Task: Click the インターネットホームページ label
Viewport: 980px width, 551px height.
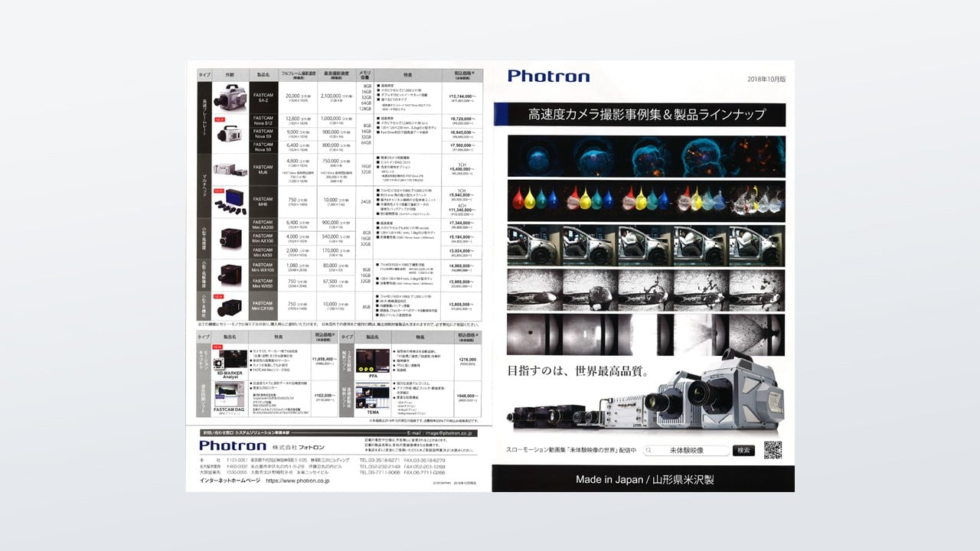Action: [x=229, y=481]
